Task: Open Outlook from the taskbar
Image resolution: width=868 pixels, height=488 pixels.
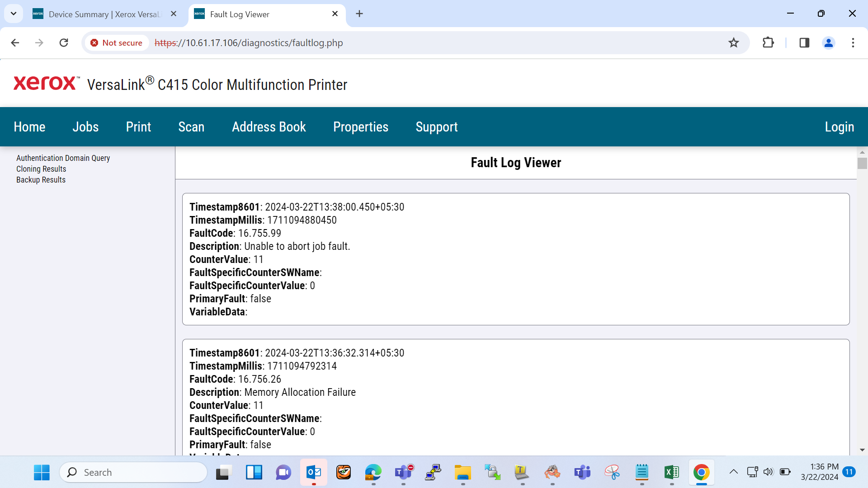Action: 313,472
